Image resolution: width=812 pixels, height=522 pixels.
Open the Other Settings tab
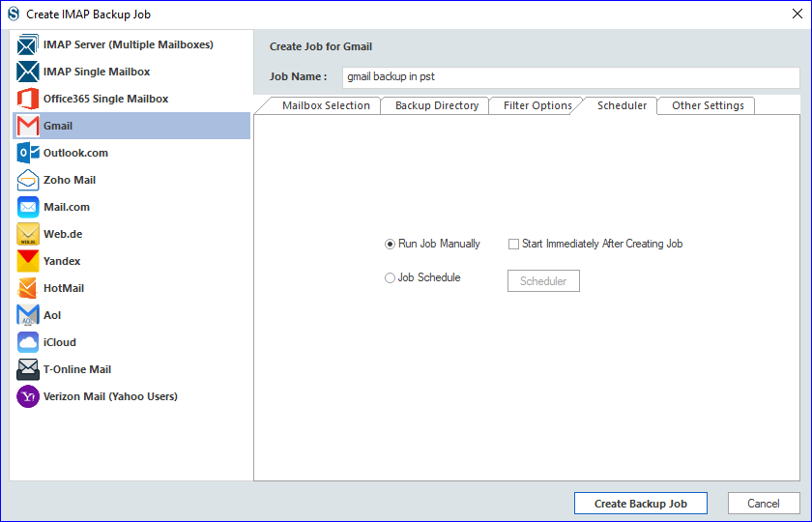click(708, 105)
